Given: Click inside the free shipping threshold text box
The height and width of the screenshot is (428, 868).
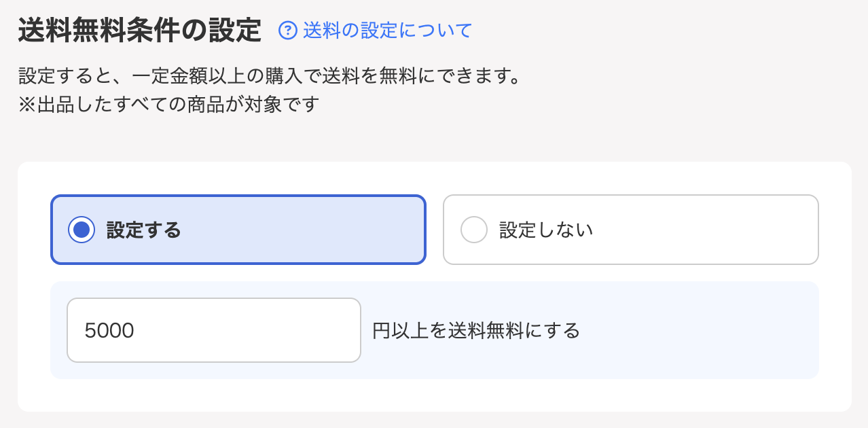Looking at the screenshot, I should click(x=213, y=329).
